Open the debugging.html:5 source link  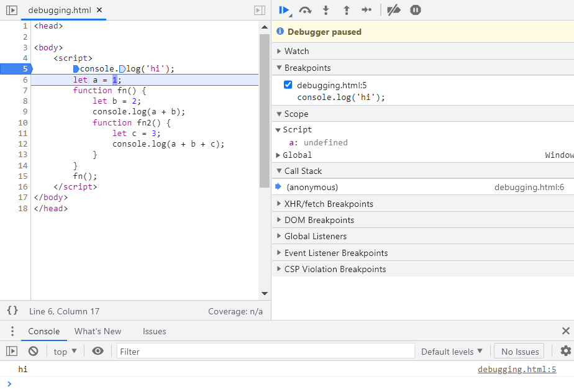(517, 369)
